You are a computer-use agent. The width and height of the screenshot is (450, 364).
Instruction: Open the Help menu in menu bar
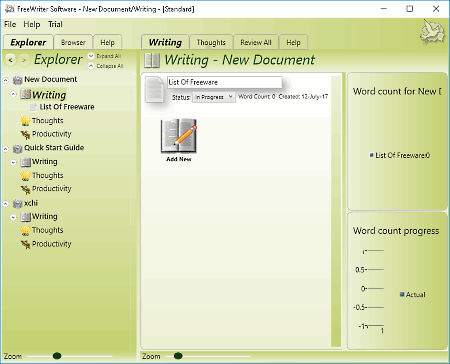(32, 24)
